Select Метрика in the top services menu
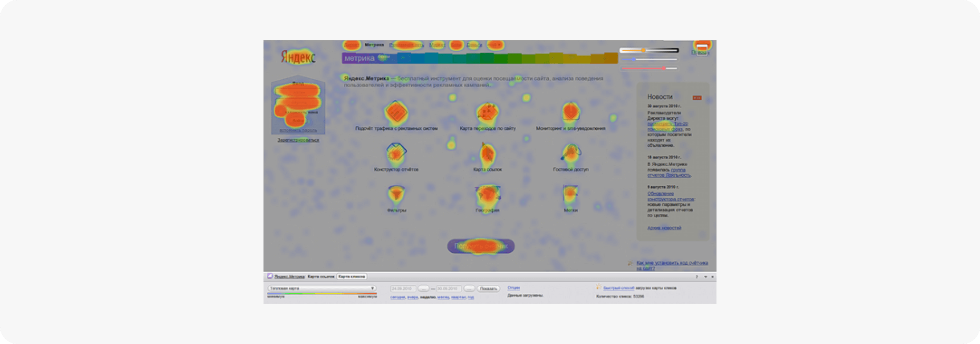Screen dimensions: 980x344 coord(374,45)
